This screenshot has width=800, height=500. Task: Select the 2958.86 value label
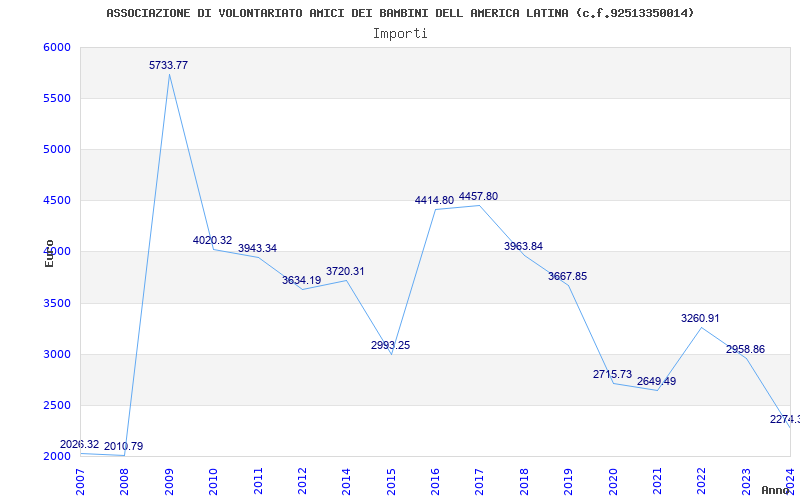pyautogui.click(x=745, y=349)
